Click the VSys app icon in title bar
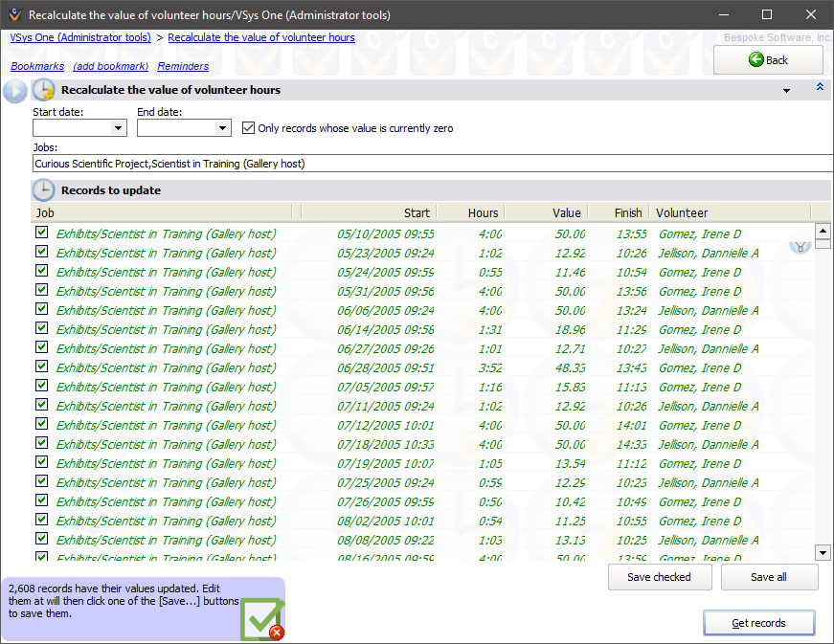The image size is (834, 644). (13, 15)
